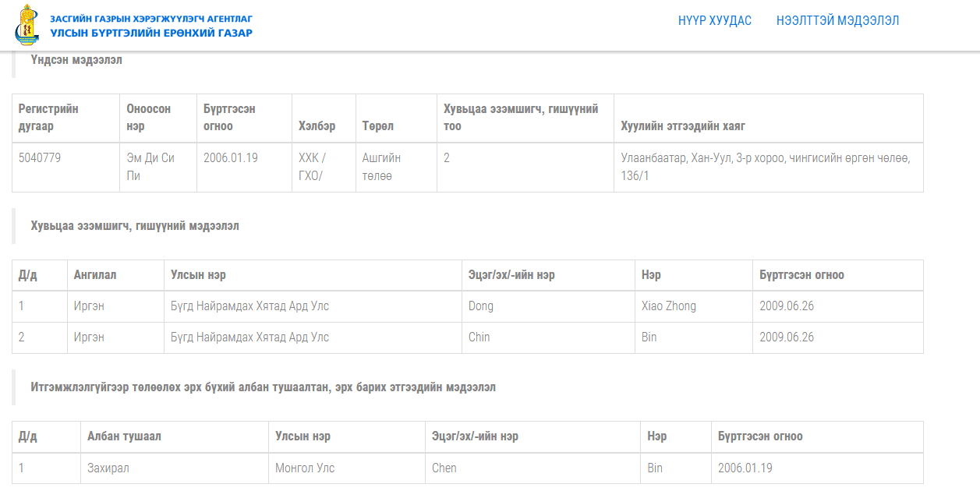Click the УЛСЫН БҮРТГЭЛИЙН ЕРӨНХИЙ ГАЗАР title
Viewport: 980px width, 491px height.
pos(151,33)
